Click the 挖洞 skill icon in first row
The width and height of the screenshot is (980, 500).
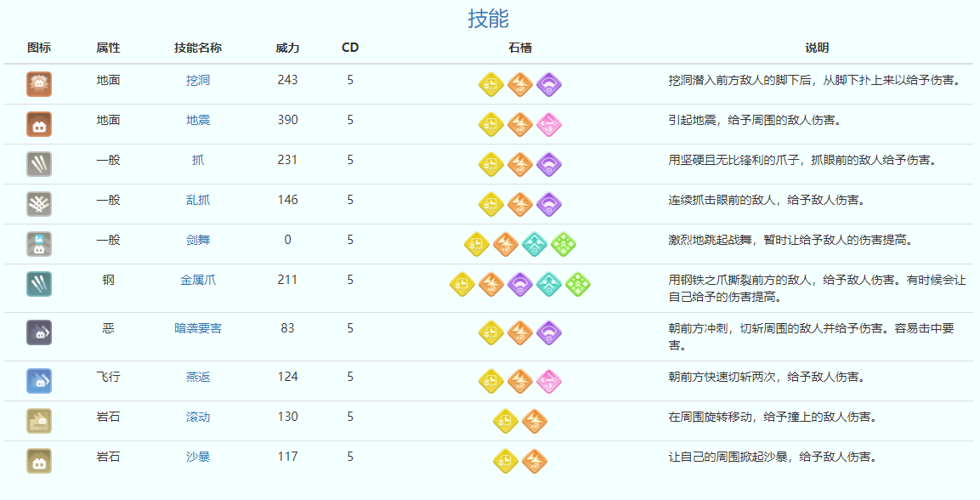[x=39, y=84]
